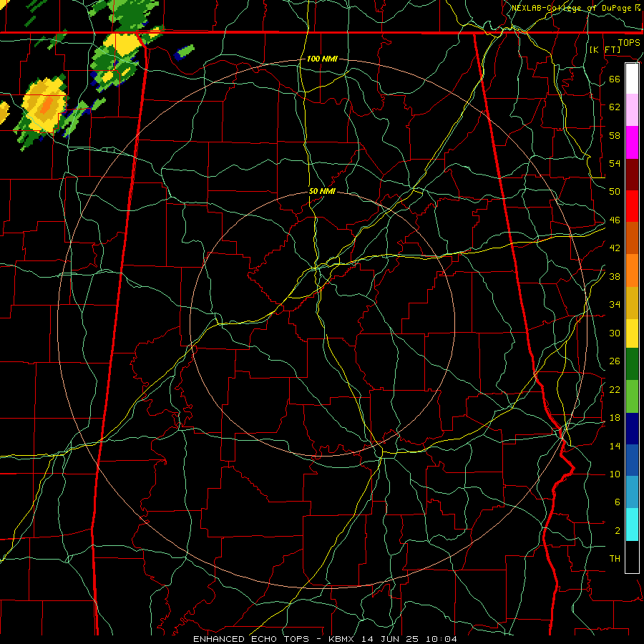Click the white 66 kft legend swatch
Image resolution: width=644 pixels, height=644 pixels.
pos(632,79)
